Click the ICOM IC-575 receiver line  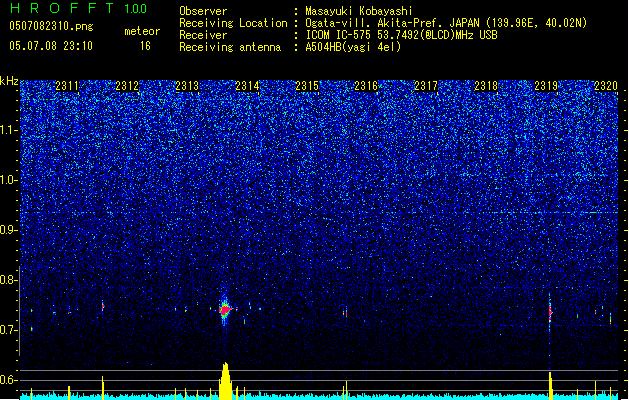click(x=401, y=35)
